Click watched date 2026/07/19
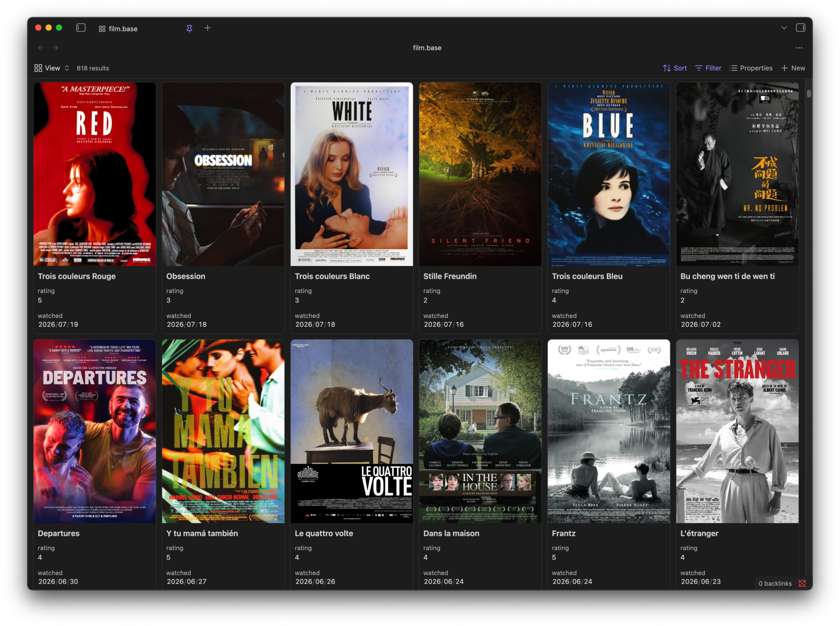 (58, 324)
